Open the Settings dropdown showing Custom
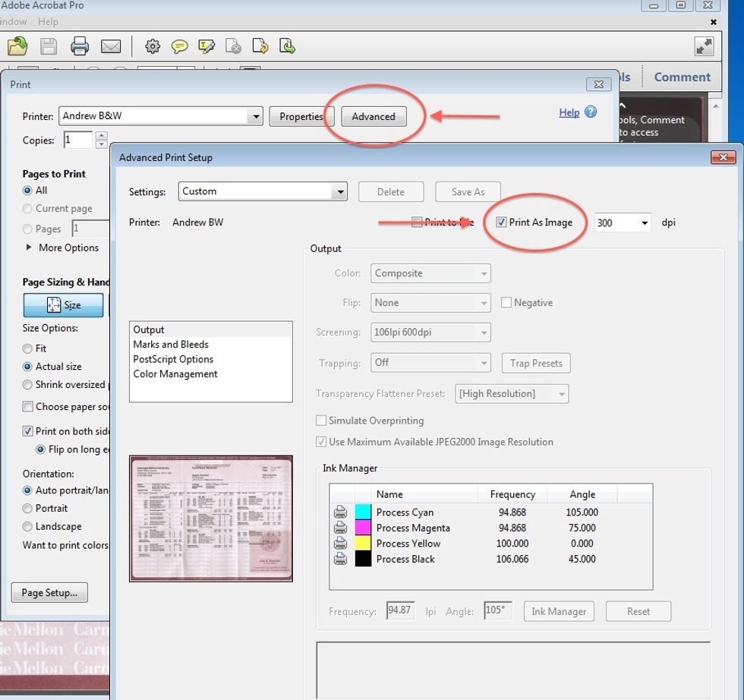The image size is (744, 700). click(x=340, y=191)
